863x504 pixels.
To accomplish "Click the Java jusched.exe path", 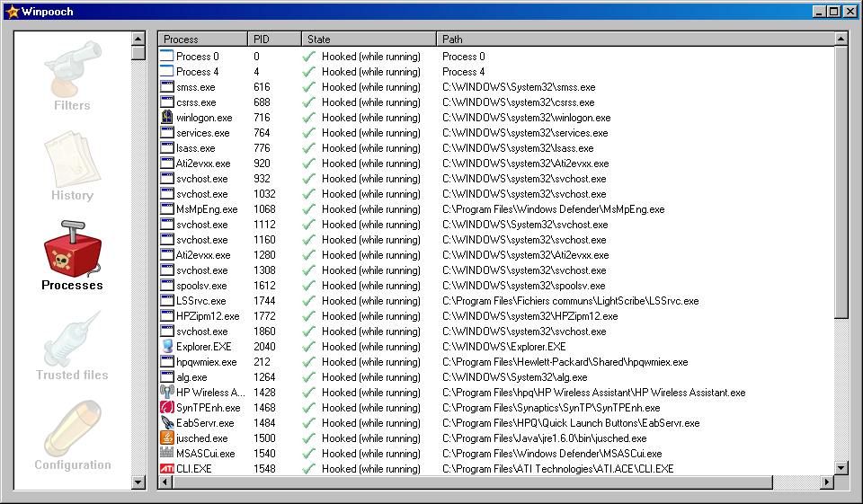I will (545, 438).
